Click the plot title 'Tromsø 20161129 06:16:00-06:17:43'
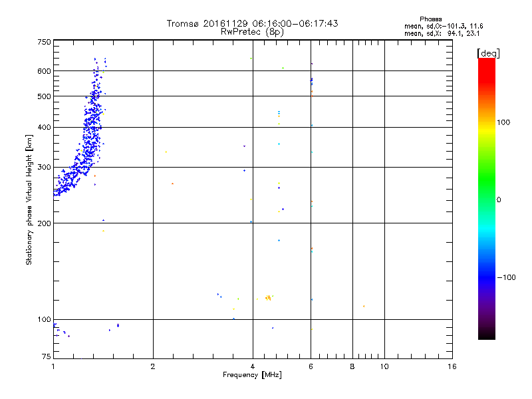The image size is (532, 399). (x=252, y=23)
